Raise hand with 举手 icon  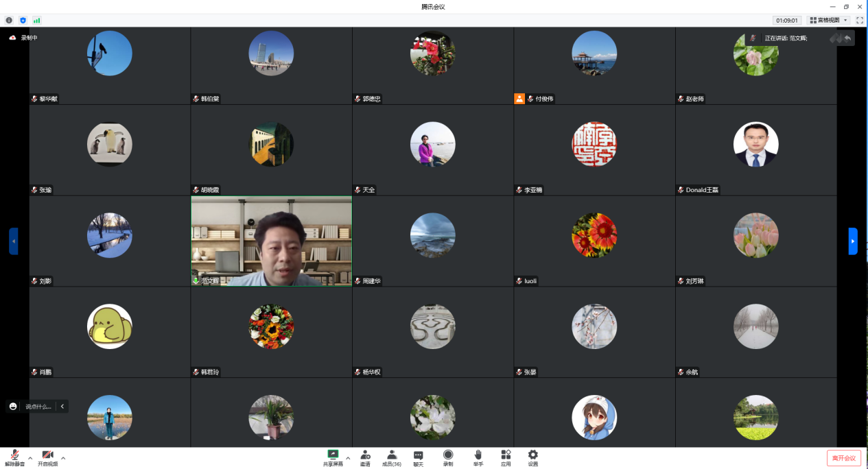coord(478,456)
